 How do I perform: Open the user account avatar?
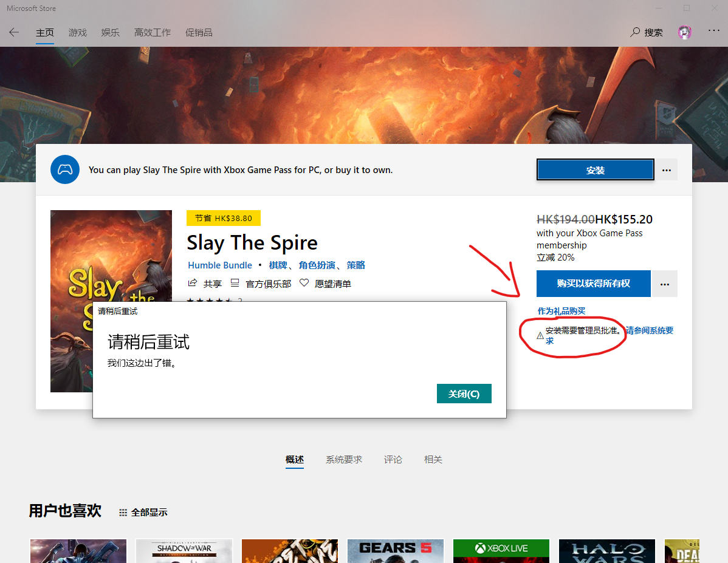point(685,32)
